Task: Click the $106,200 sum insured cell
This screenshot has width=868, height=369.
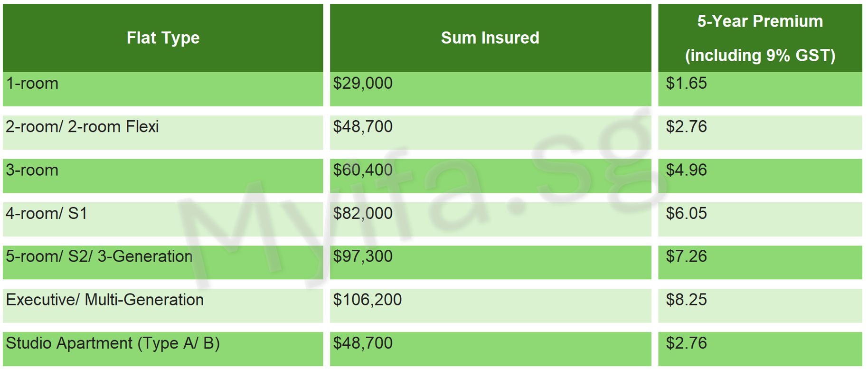Action: tap(367, 300)
